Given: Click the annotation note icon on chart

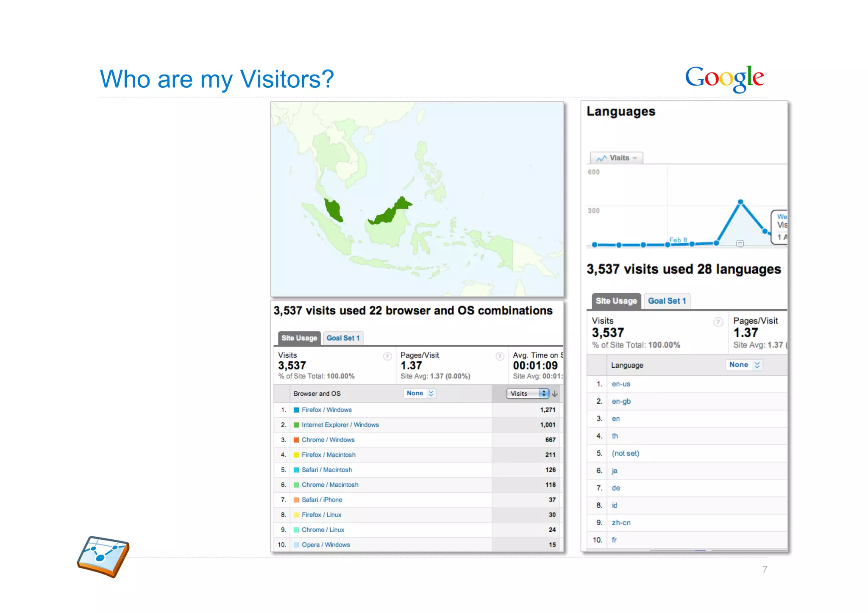Looking at the screenshot, I should 740,244.
